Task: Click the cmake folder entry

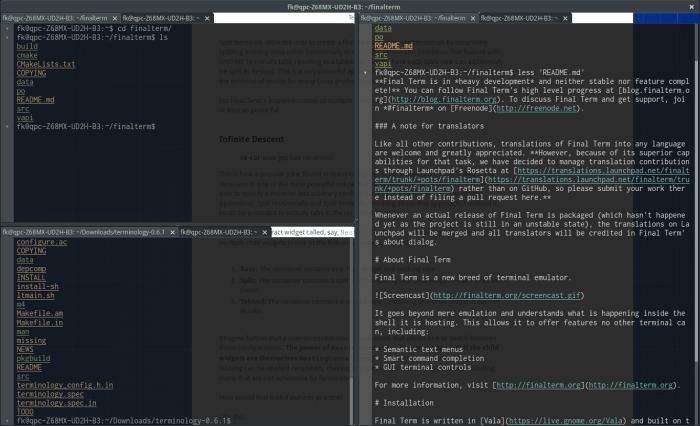Action: coord(27,55)
